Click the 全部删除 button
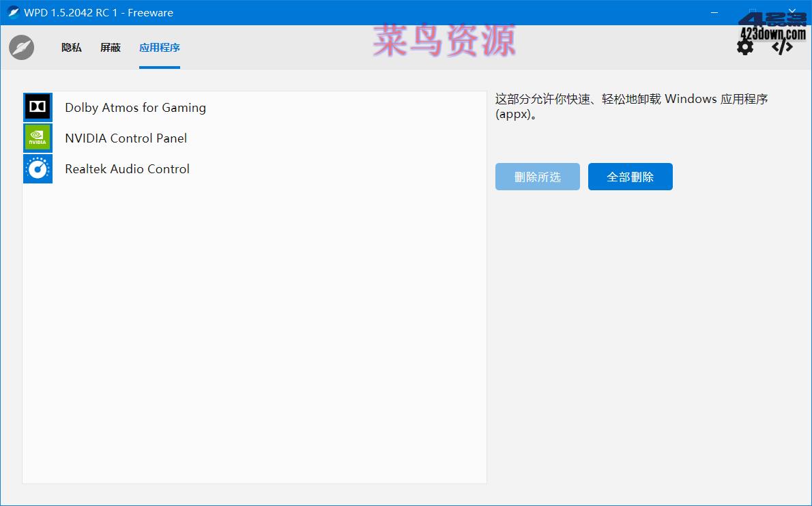 pos(630,176)
